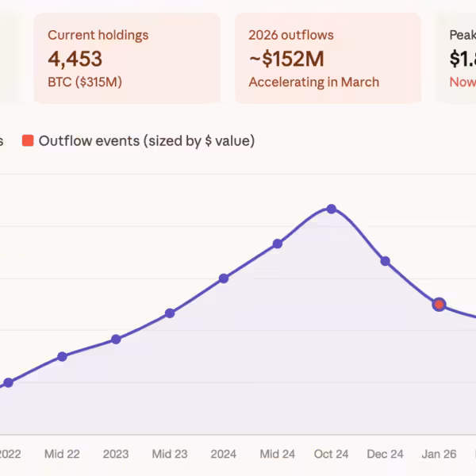Click the Mid 23 data point

(170, 313)
